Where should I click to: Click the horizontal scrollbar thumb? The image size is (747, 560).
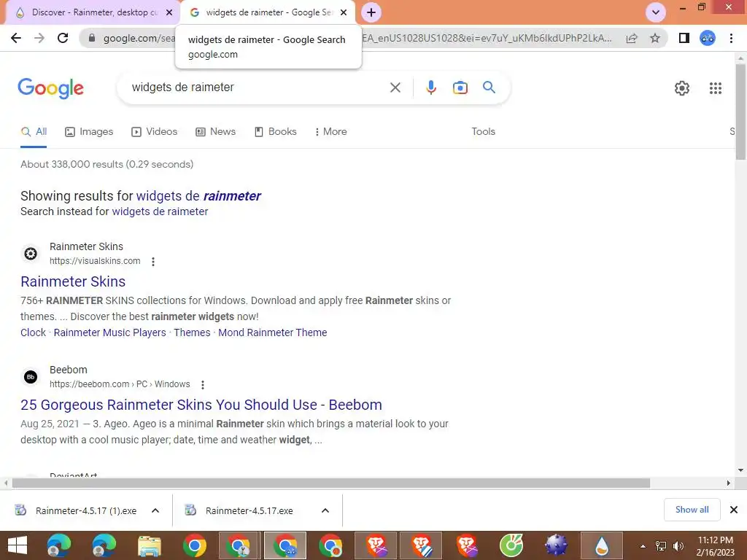331,483
